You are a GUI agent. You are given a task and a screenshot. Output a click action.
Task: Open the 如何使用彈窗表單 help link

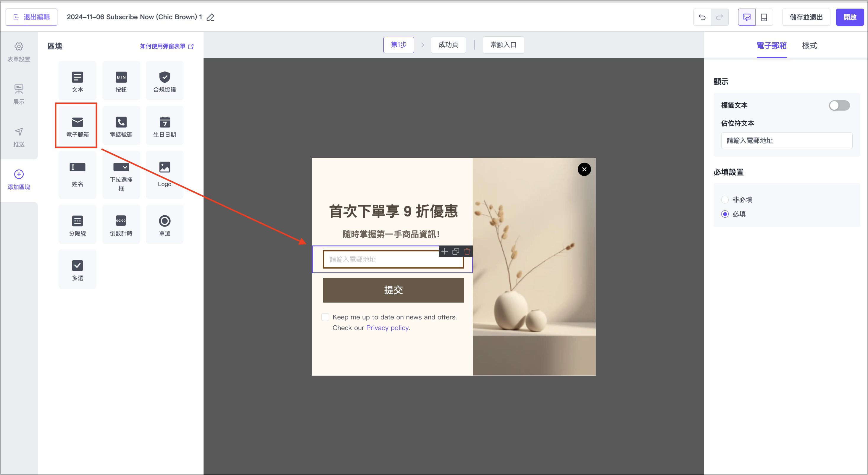pos(167,46)
